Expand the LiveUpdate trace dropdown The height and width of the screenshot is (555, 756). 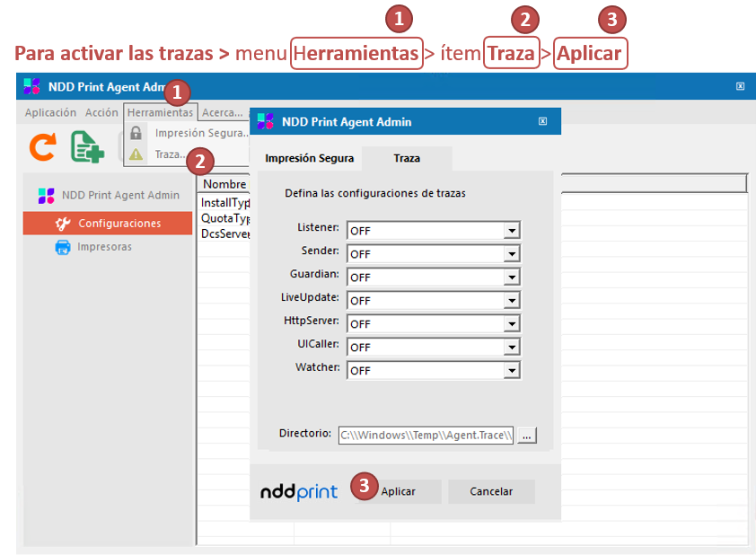pos(511,301)
